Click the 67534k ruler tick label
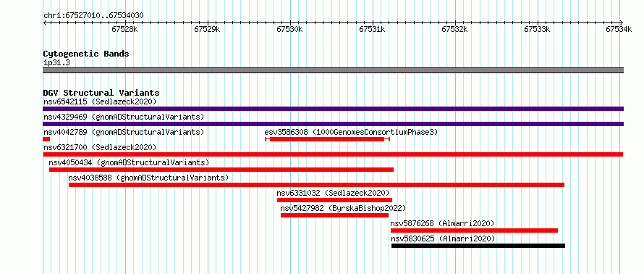Image resolution: width=644 pixels, height=274 pixels. pos(619,29)
